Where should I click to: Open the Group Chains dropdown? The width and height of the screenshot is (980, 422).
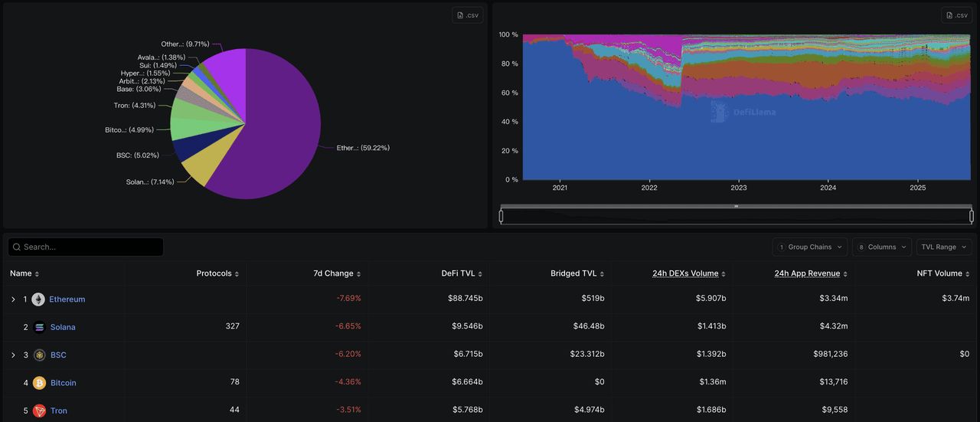pyautogui.click(x=809, y=247)
